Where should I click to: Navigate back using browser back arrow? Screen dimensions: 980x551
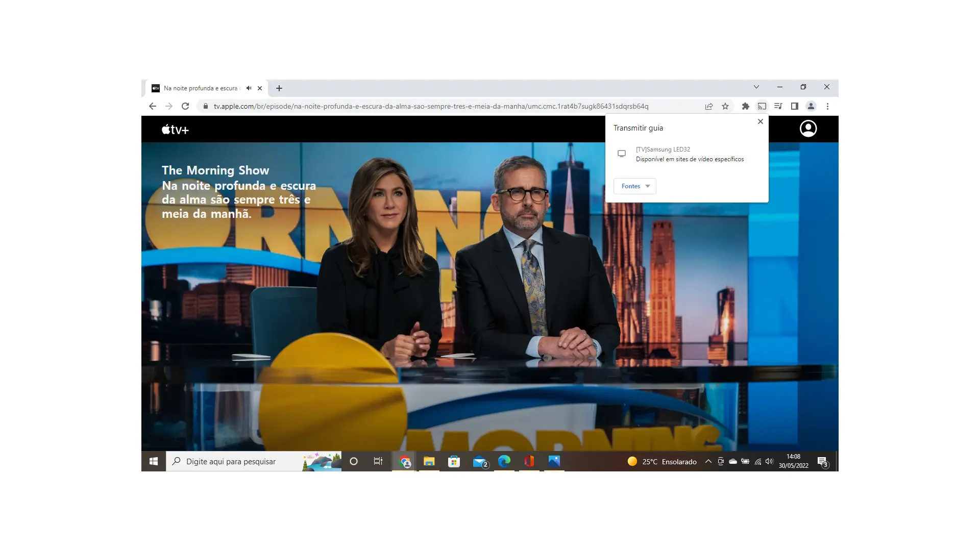[x=153, y=106]
